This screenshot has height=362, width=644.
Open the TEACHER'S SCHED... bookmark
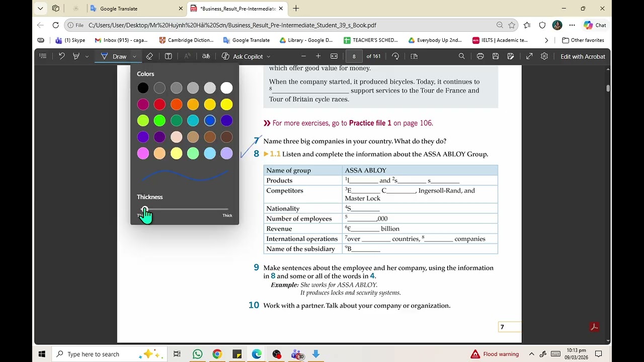[371, 40]
